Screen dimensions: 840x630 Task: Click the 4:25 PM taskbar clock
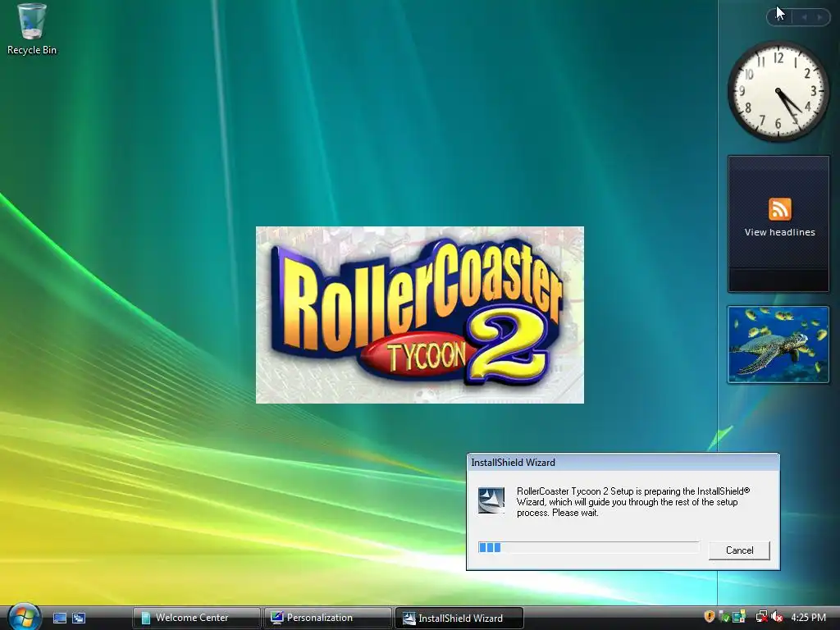[x=808, y=617]
